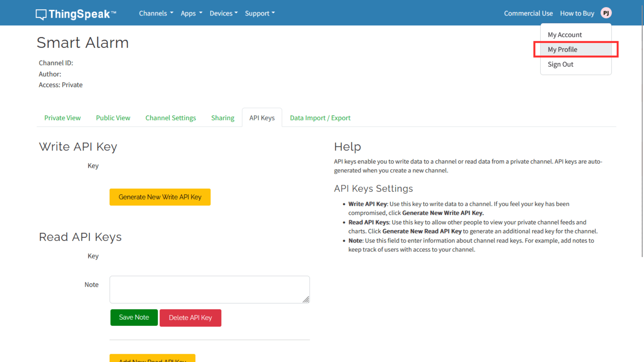Open the Commercial Use link
Image resolution: width=644 pixels, height=362 pixels.
tap(528, 13)
